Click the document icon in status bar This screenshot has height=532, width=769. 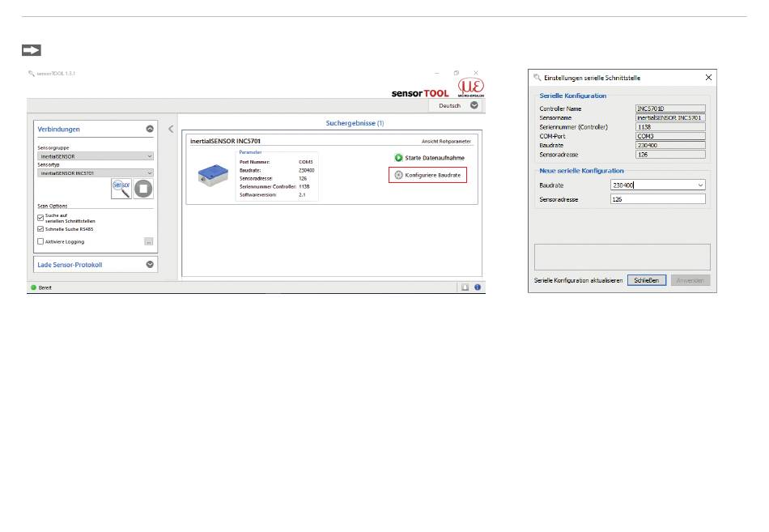click(x=465, y=287)
